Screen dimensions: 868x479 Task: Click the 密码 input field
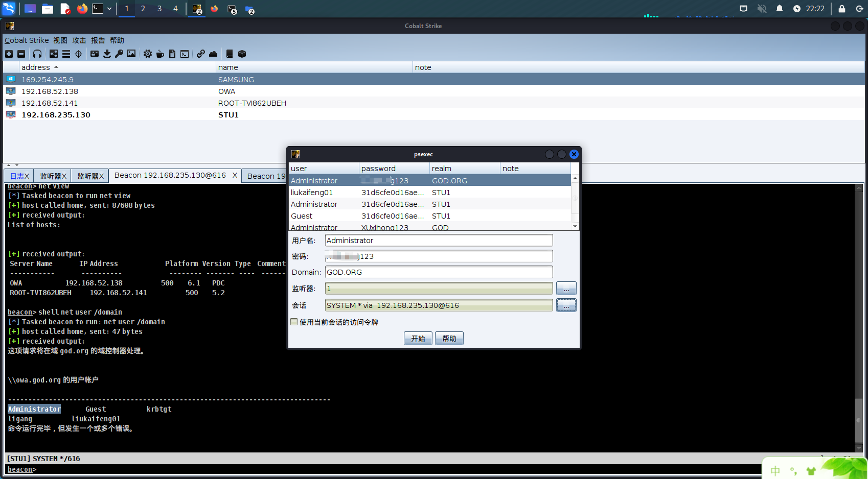click(439, 256)
